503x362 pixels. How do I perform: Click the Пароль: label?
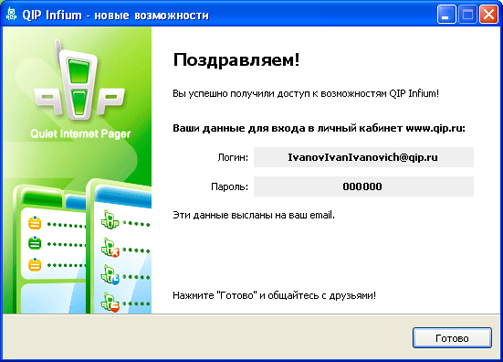coord(230,187)
